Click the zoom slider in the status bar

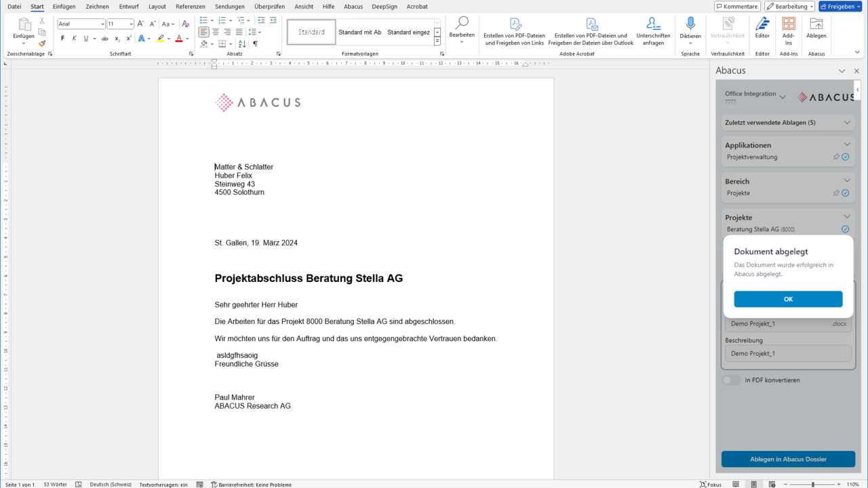pos(813,485)
